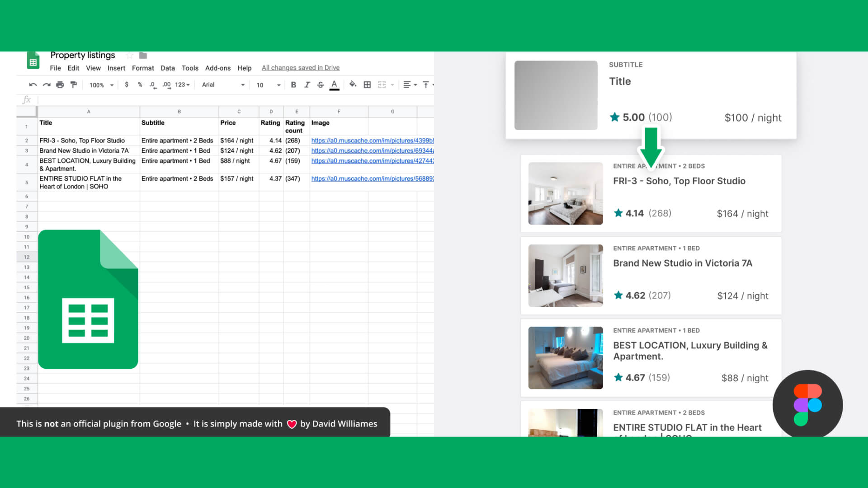Open the vertical align dropdown
Screen dimensions: 868x488
(428, 84)
